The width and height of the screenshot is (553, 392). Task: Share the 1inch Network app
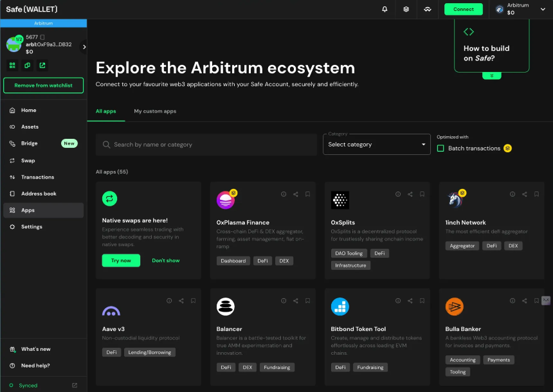coord(525,194)
